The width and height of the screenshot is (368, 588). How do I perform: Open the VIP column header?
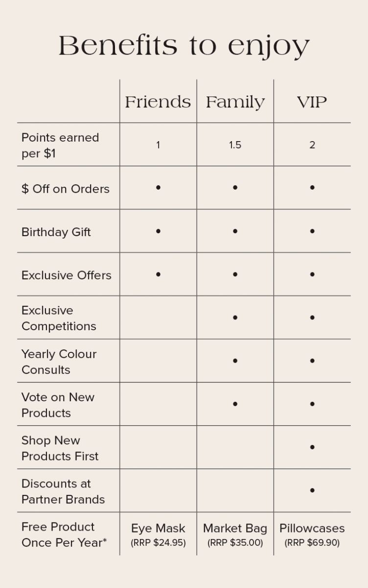[312, 102]
